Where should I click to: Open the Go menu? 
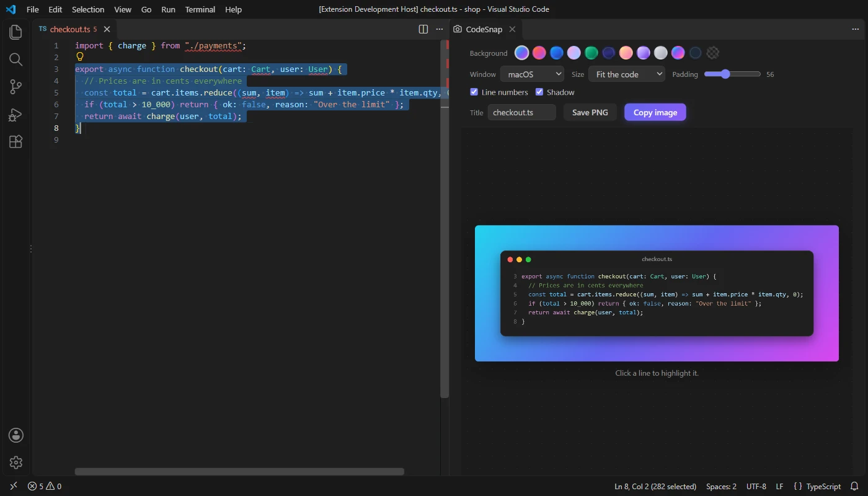(146, 9)
